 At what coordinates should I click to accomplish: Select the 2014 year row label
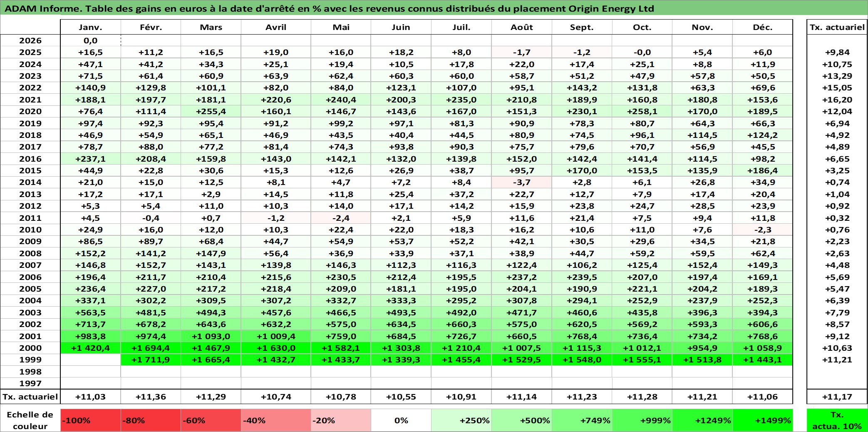pyautogui.click(x=30, y=182)
